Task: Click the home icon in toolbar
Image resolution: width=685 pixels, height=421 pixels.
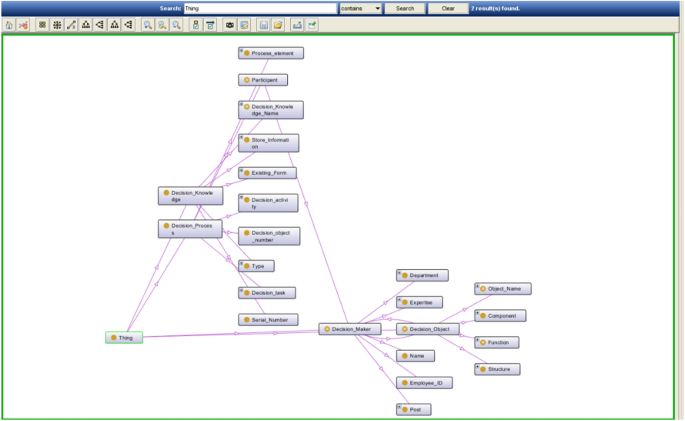Action: point(9,24)
